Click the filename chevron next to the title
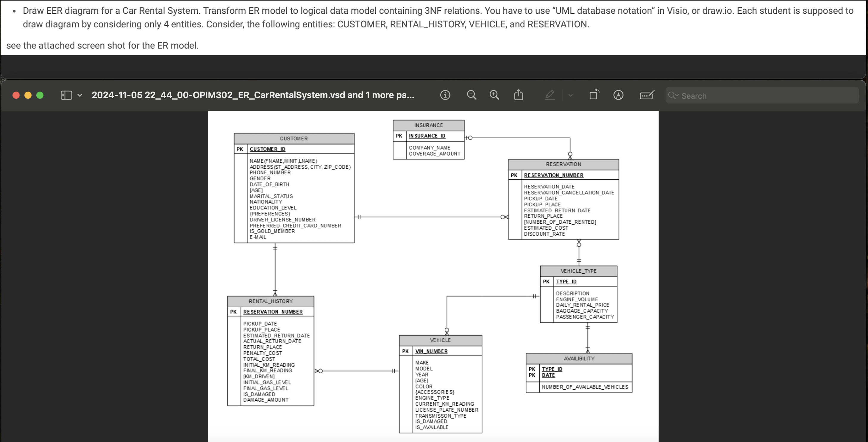 pyautogui.click(x=80, y=95)
